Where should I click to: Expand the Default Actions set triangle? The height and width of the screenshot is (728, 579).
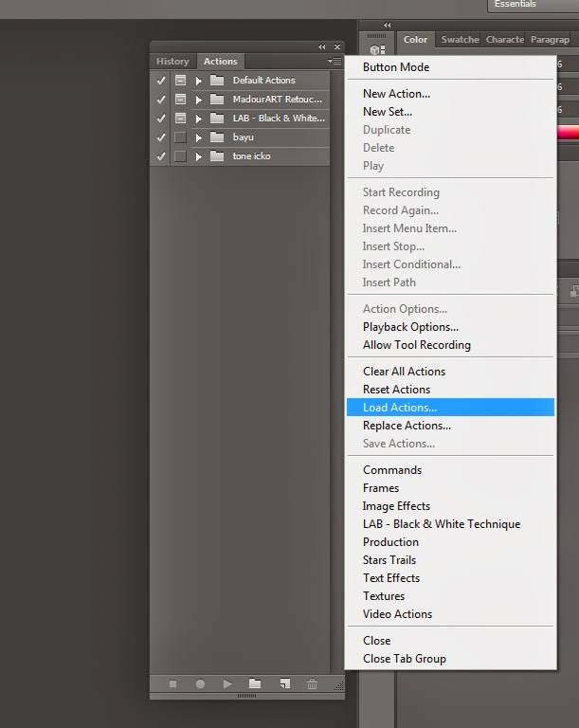pyautogui.click(x=199, y=81)
